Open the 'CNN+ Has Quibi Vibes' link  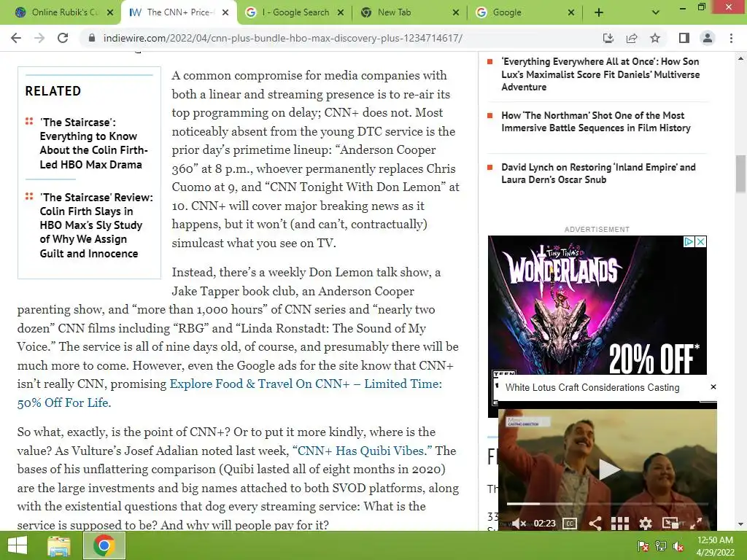pos(362,451)
